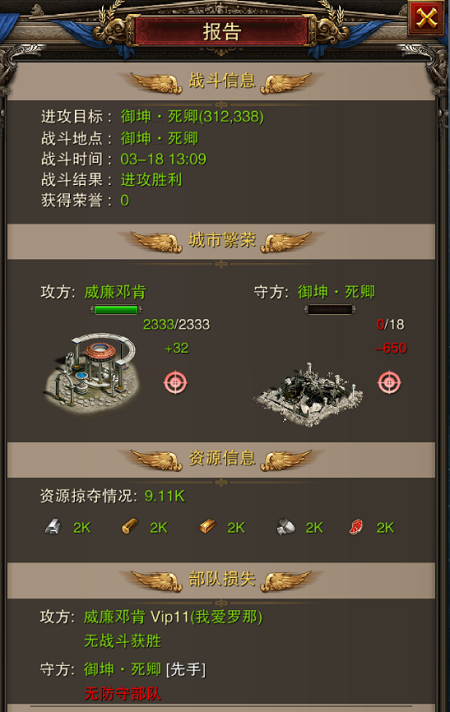
Task: Click the red meat food resource icon
Action: click(x=356, y=527)
